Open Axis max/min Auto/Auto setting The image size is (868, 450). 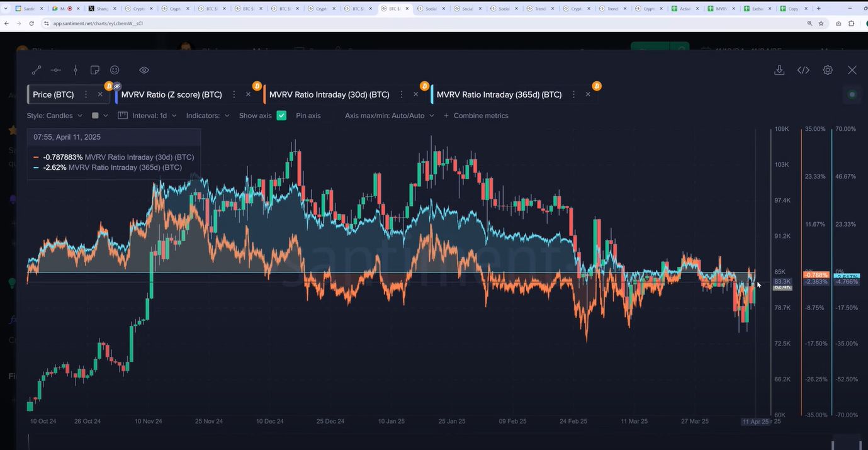[x=389, y=116]
